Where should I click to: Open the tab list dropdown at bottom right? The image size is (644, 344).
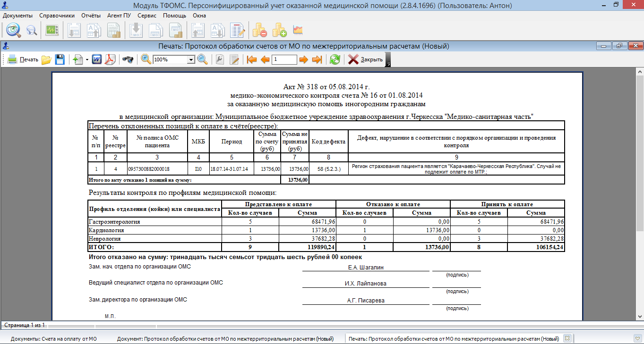[x=637, y=338]
